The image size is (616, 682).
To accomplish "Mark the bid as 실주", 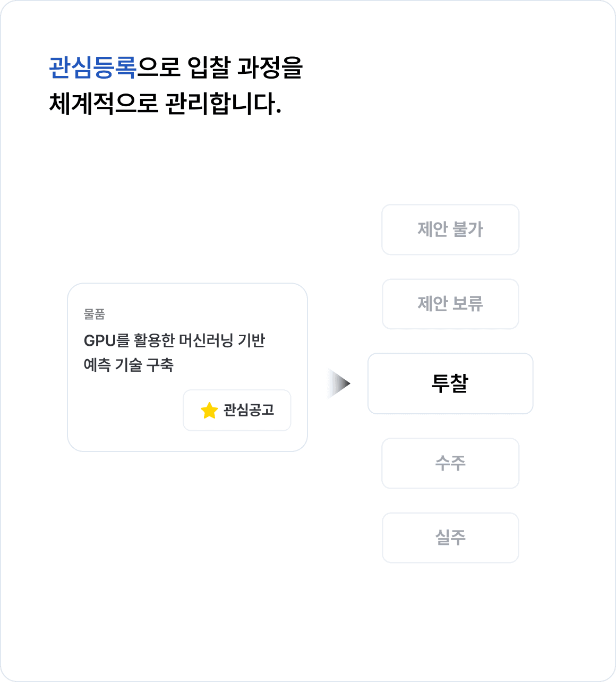I will (x=450, y=538).
